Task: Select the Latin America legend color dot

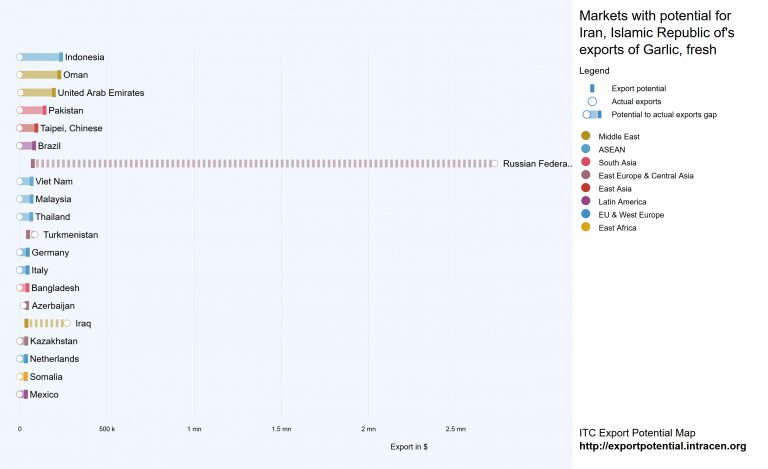Action: [x=585, y=201]
